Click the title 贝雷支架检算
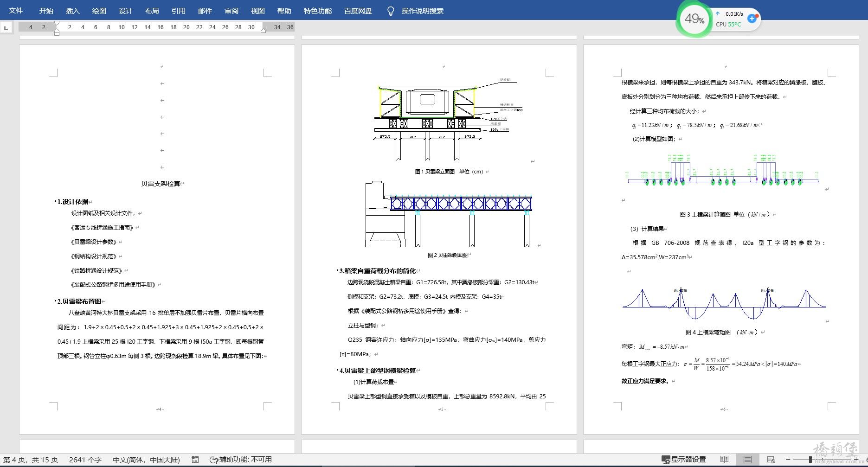868x467 pixels. tap(161, 184)
